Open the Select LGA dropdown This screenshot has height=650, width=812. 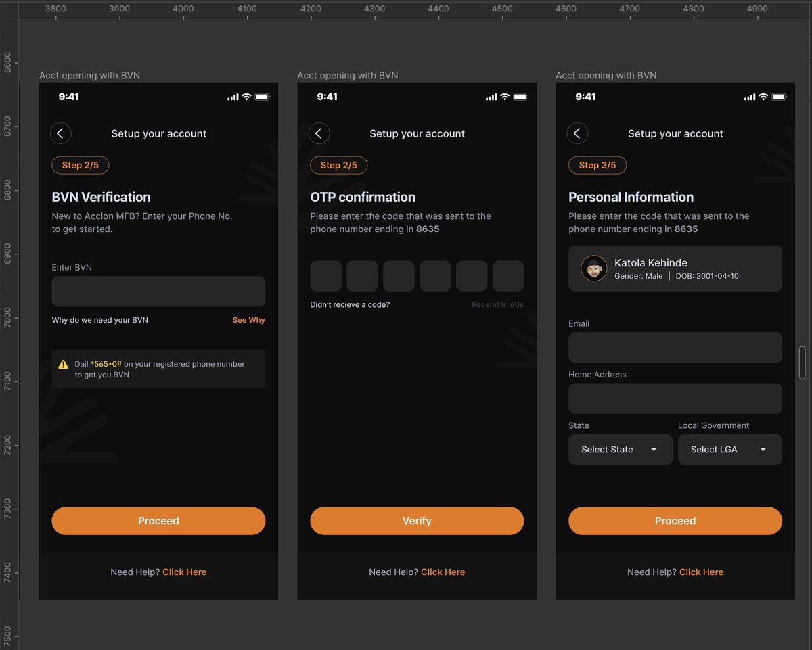point(730,450)
